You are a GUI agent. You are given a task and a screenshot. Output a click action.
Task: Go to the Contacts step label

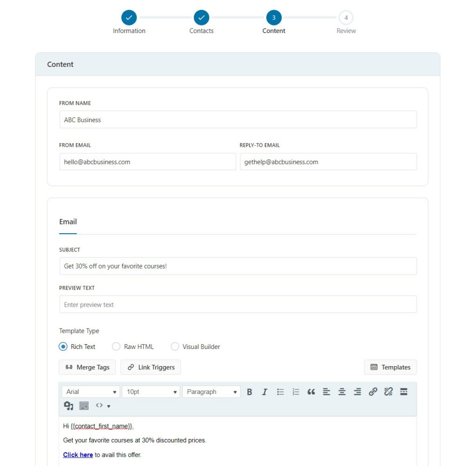coord(202,31)
